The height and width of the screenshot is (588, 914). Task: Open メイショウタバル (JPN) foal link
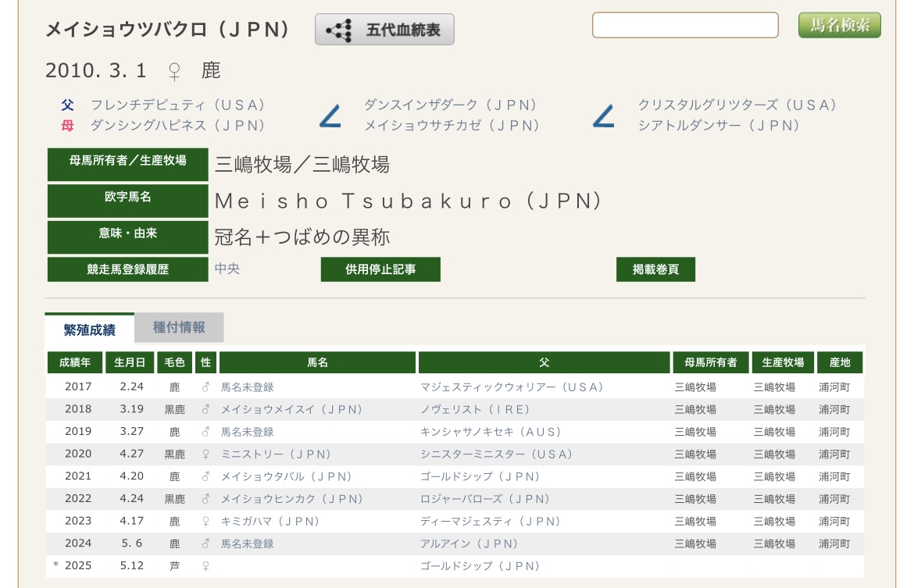point(286,476)
